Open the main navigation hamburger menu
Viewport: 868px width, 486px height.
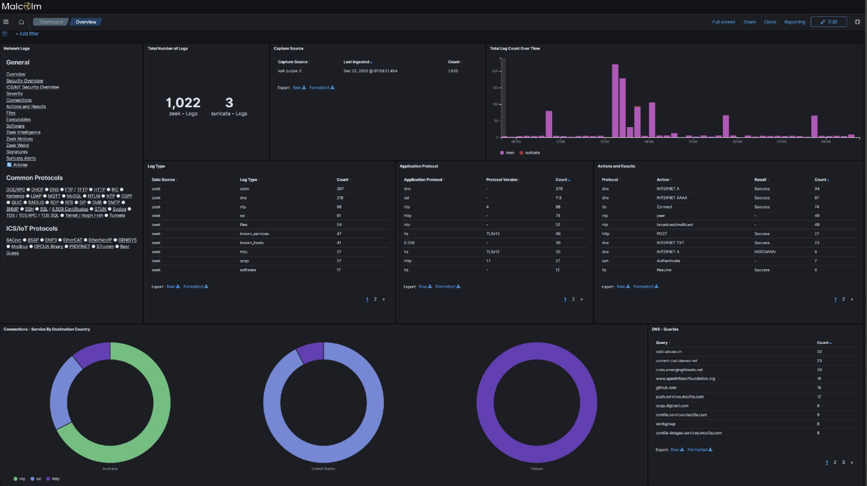click(6, 21)
